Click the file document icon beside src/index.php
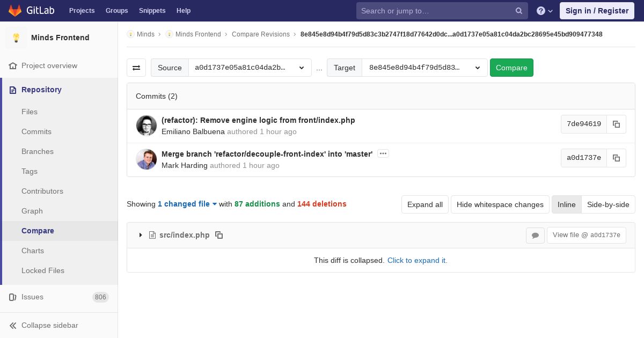 click(x=152, y=235)
